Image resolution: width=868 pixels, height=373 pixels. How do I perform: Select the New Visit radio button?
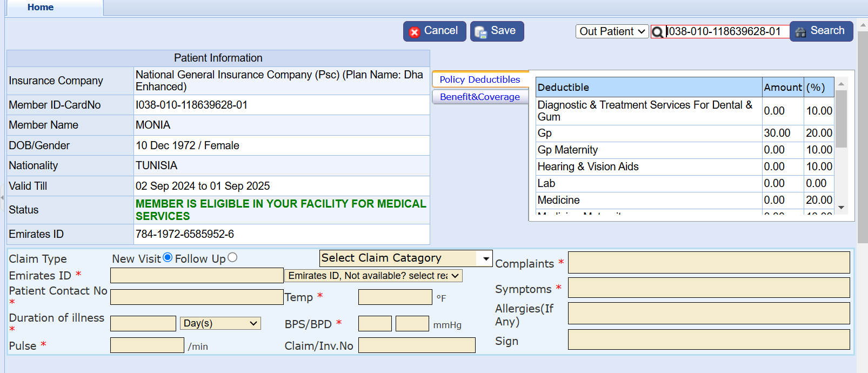(x=168, y=257)
